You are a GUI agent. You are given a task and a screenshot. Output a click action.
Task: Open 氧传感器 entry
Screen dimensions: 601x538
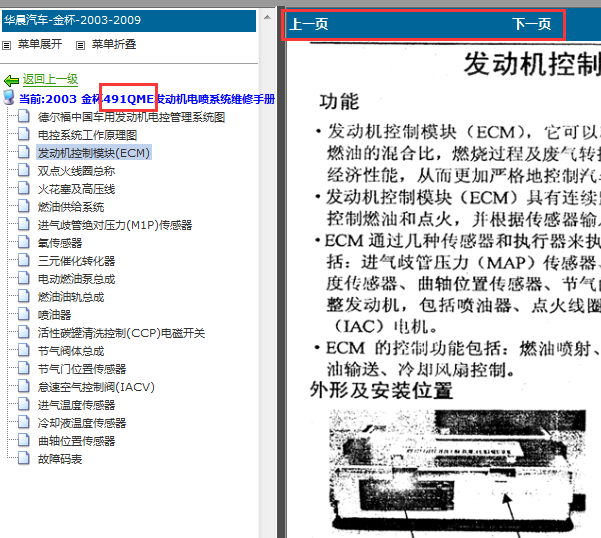60,243
